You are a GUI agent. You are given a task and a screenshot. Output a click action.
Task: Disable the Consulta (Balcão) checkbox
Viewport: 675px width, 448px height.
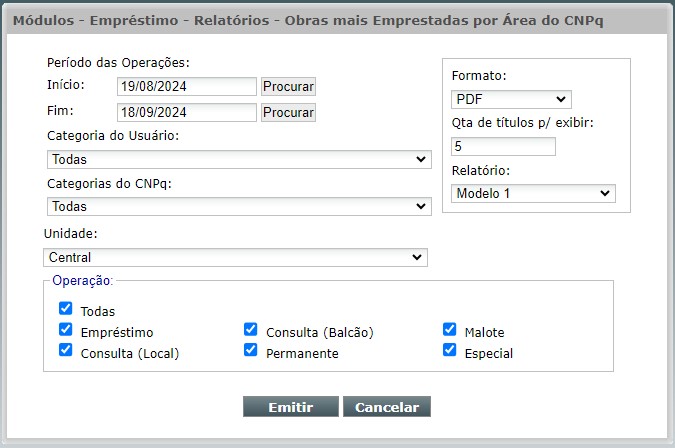[251, 329]
